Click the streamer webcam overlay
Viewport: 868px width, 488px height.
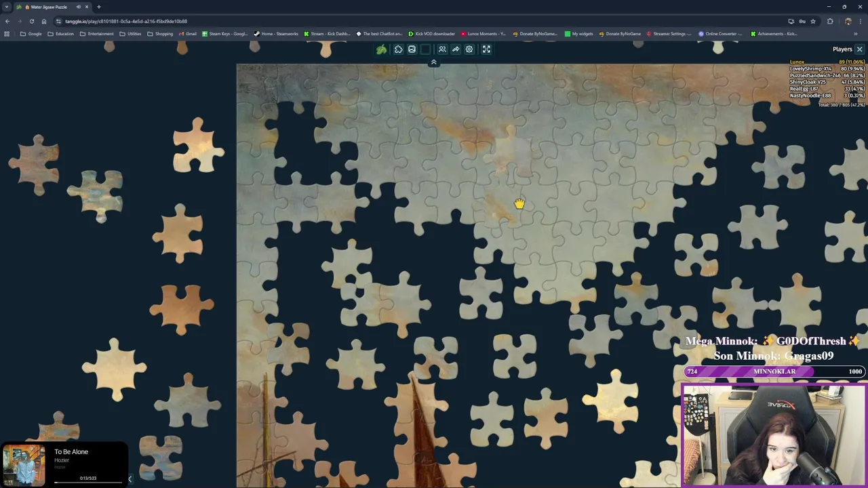tap(774, 435)
